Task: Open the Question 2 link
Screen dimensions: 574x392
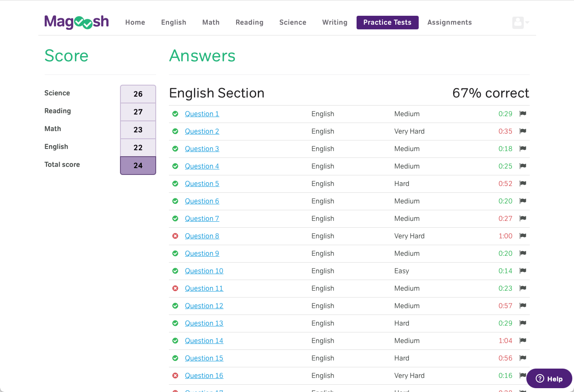Action: click(x=202, y=131)
